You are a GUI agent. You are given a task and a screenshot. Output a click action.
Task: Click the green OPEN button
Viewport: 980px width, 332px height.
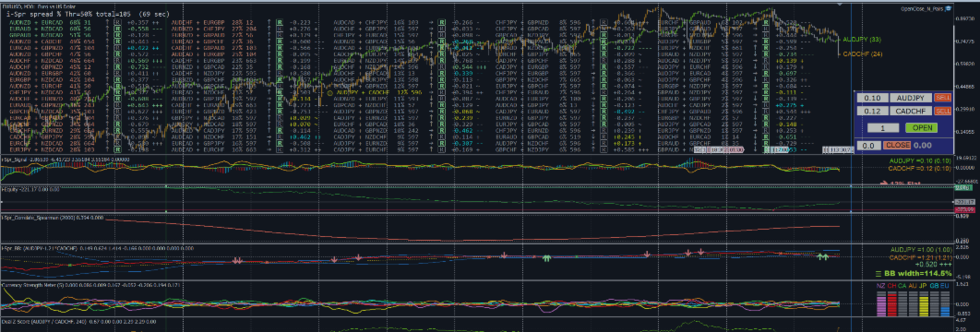[921, 128]
